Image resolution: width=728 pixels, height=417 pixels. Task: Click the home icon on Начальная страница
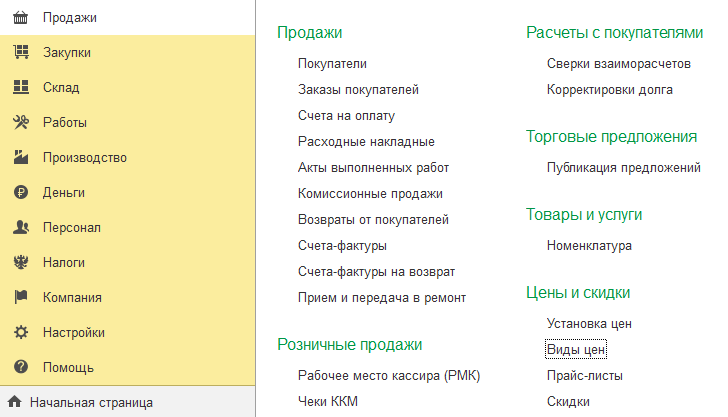pyautogui.click(x=14, y=402)
